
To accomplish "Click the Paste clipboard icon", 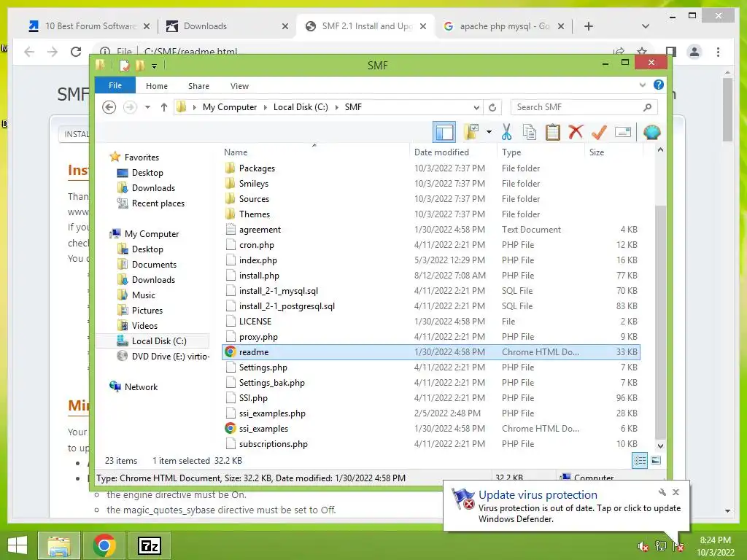I will click(553, 132).
